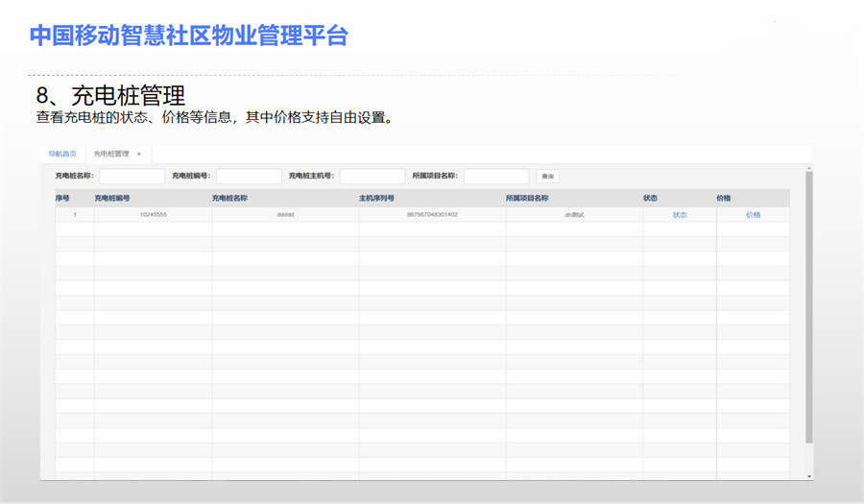This screenshot has height=504, width=864.
Task: Click the 查询 search button
Action: [x=548, y=177]
